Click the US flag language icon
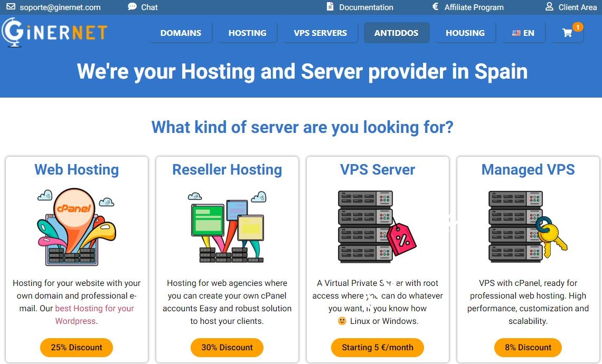The height and width of the screenshot is (364, 602). tap(516, 33)
